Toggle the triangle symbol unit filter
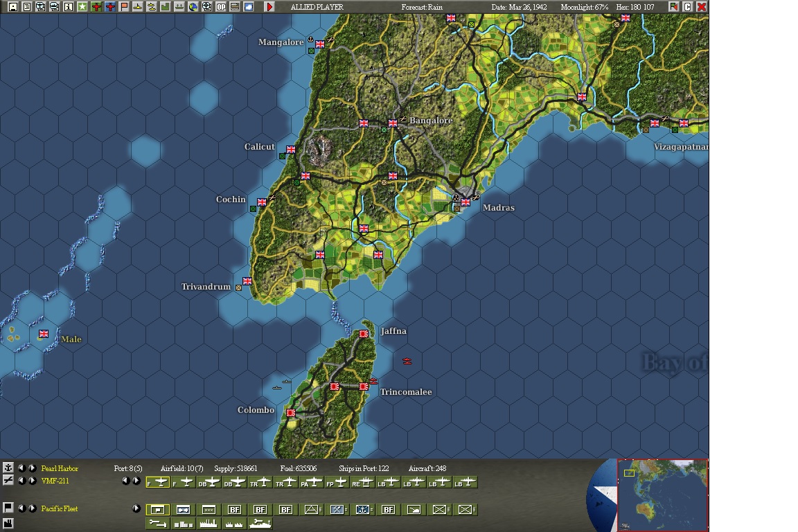Image resolution: width=798 pixels, height=532 pixels. coord(312,509)
